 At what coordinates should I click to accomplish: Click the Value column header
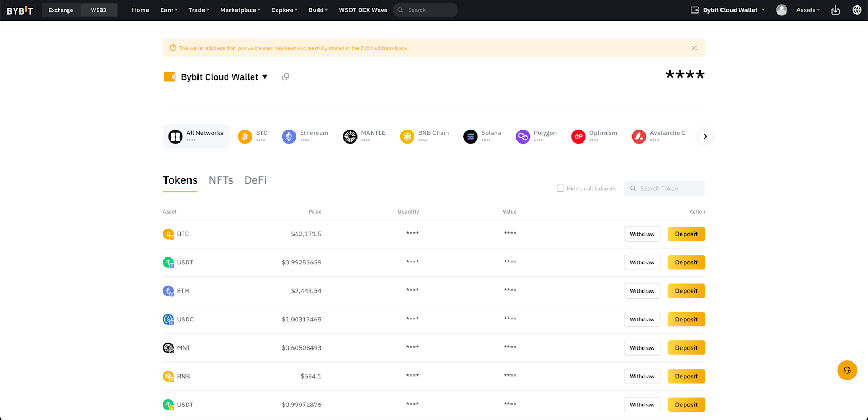pos(509,212)
